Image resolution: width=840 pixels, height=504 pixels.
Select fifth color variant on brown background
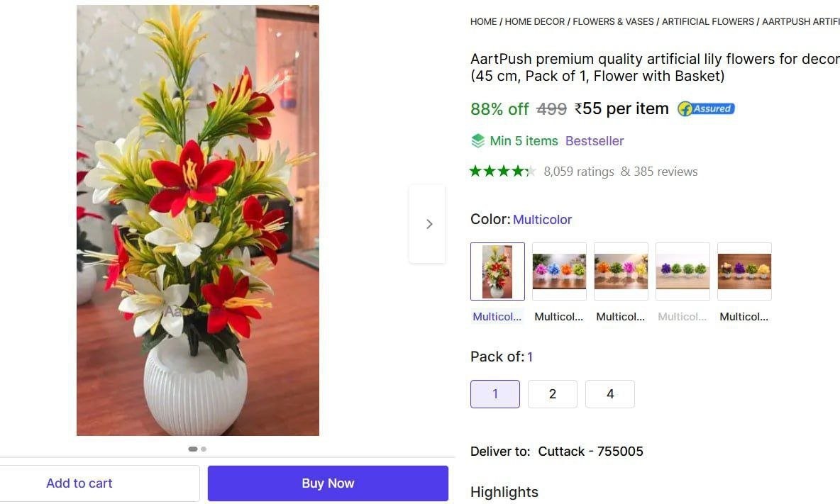(744, 271)
